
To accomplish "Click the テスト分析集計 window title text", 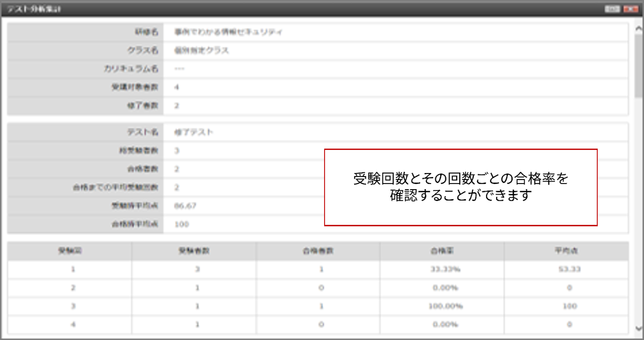I will (x=34, y=9).
